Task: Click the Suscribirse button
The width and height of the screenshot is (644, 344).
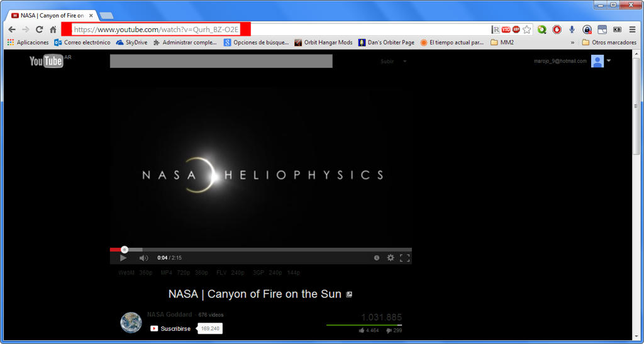Action: [172, 329]
